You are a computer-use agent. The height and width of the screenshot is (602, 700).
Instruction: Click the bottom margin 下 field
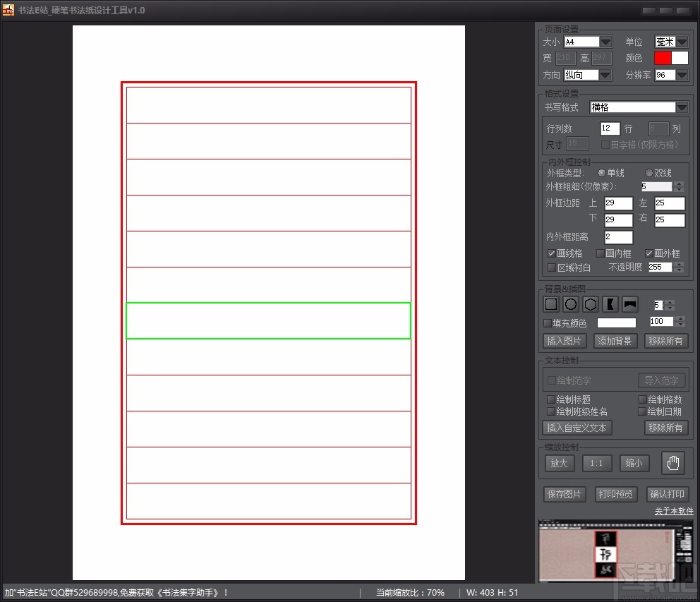coord(618,220)
